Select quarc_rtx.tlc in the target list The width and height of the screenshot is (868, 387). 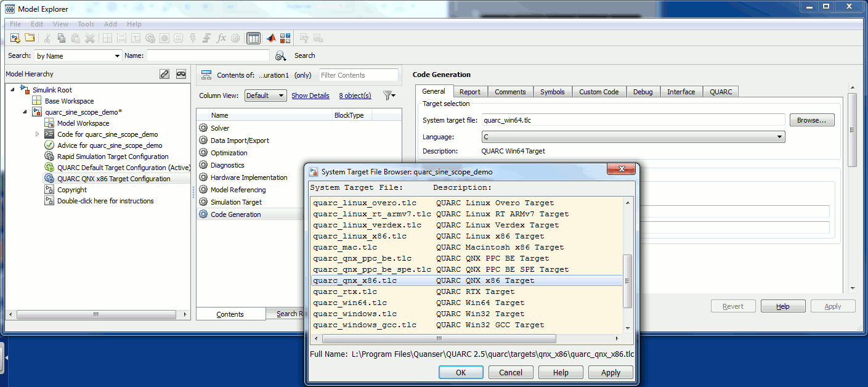pyautogui.click(x=345, y=291)
